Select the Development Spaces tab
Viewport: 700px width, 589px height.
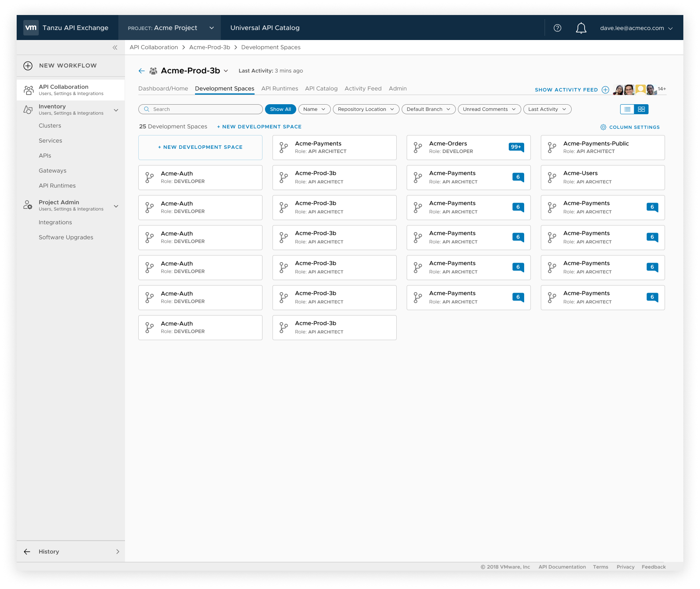(x=225, y=88)
